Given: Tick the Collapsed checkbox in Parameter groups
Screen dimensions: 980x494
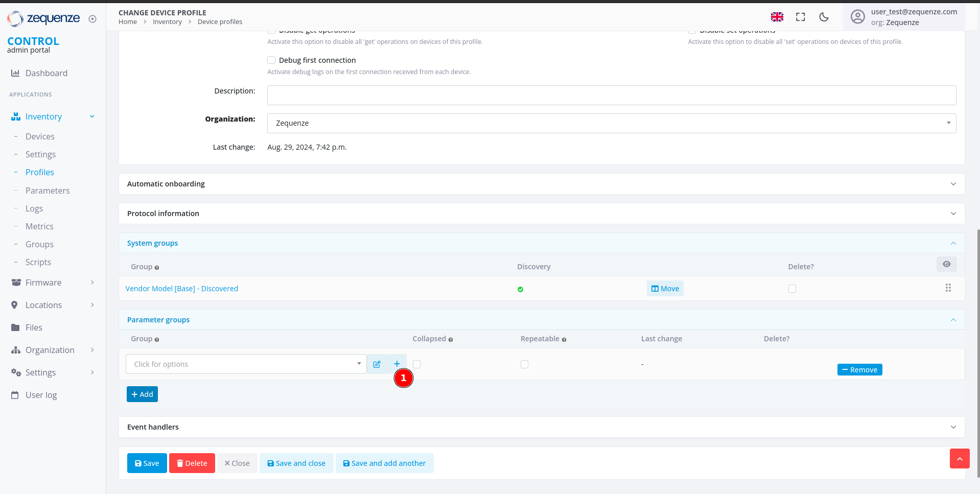Looking at the screenshot, I should pyautogui.click(x=417, y=364).
